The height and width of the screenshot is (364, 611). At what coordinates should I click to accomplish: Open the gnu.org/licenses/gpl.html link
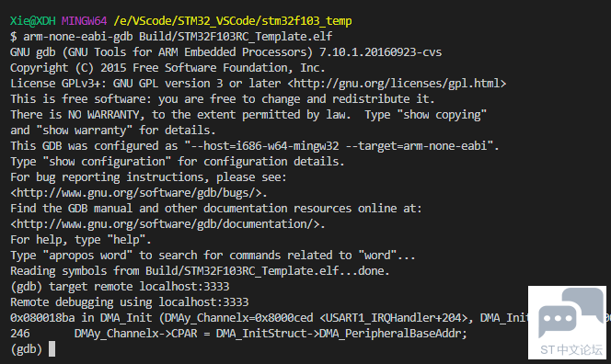pos(397,84)
